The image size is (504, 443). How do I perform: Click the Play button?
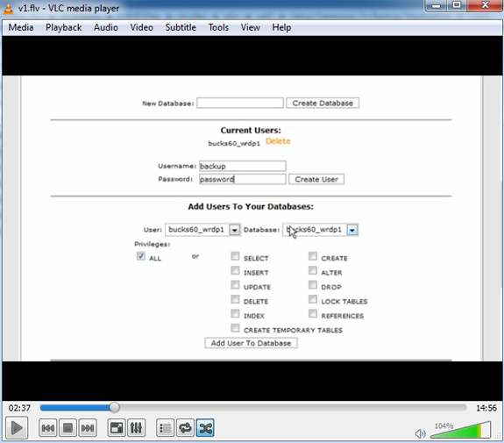point(17,427)
